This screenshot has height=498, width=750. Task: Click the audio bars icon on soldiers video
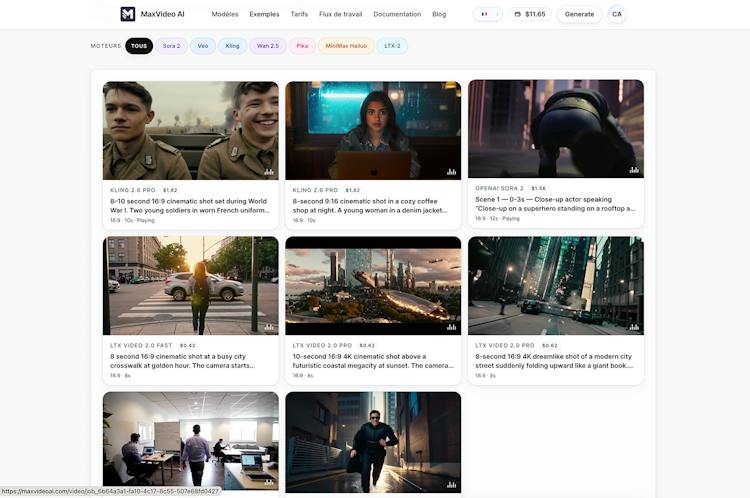click(269, 171)
